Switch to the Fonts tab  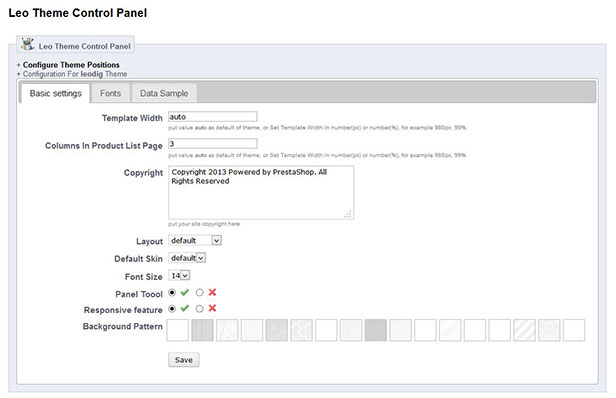pyautogui.click(x=110, y=94)
